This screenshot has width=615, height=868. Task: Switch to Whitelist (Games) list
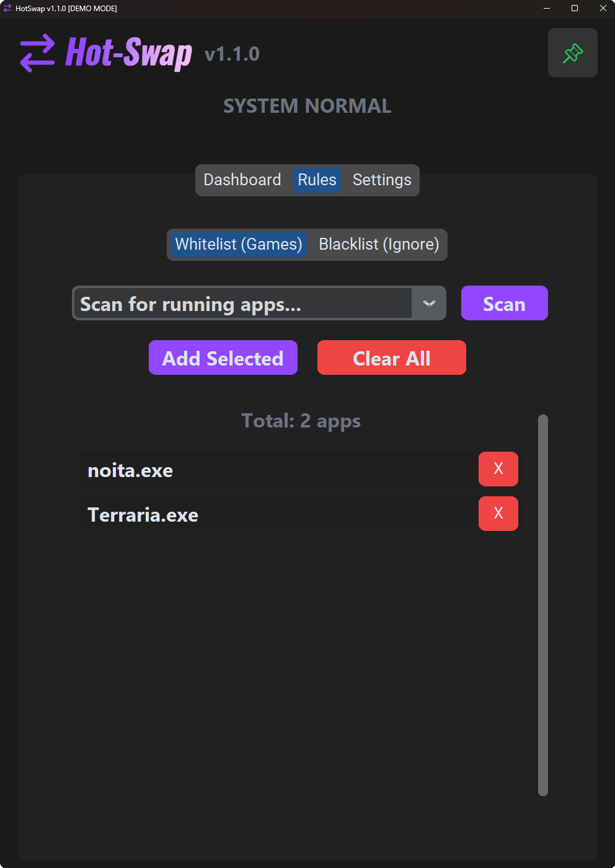pyautogui.click(x=239, y=245)
